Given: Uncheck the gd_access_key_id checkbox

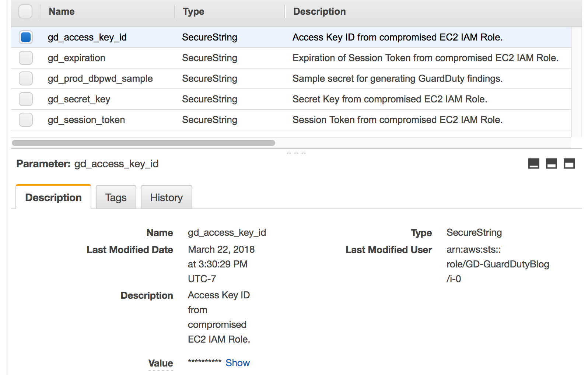Looking at the screenshot, I should [x=26, y=37].
